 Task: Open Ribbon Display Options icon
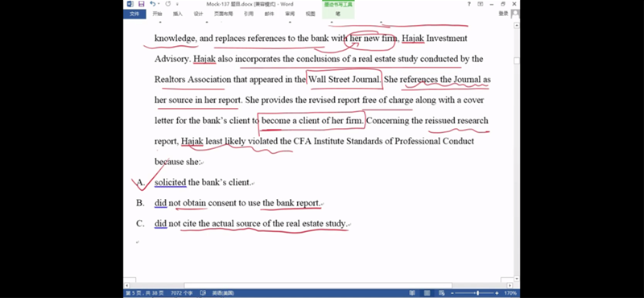click(x=480, y=4)
